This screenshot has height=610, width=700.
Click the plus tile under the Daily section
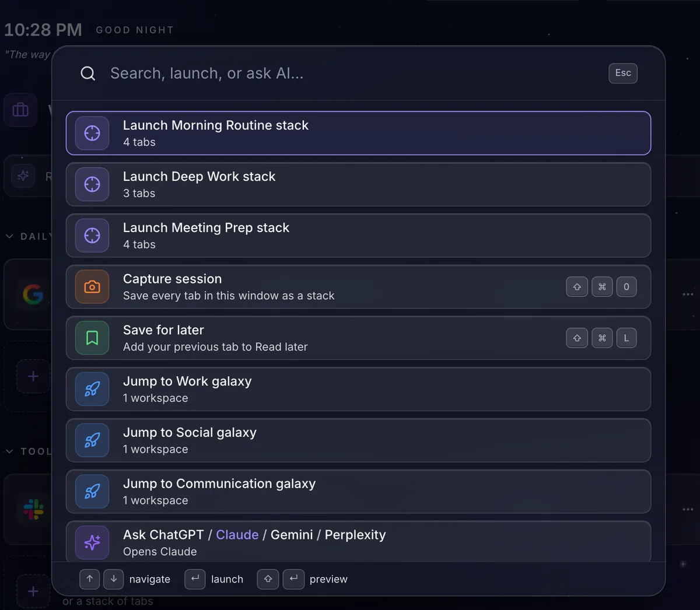33,377
